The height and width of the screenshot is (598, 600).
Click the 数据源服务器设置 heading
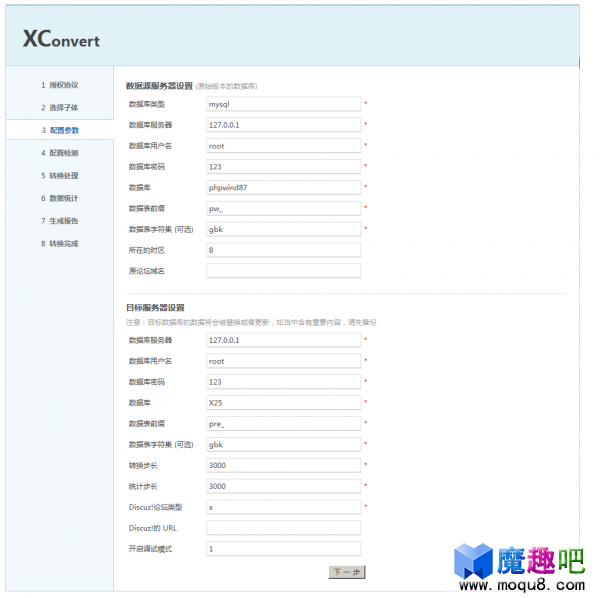tap(159, 86)
